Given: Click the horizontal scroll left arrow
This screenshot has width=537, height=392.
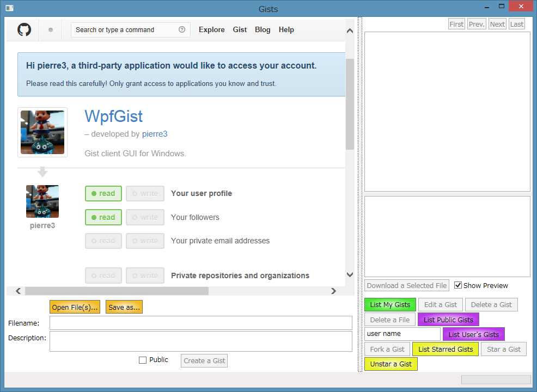Looking at the screenshot, I should click(18, 291).
